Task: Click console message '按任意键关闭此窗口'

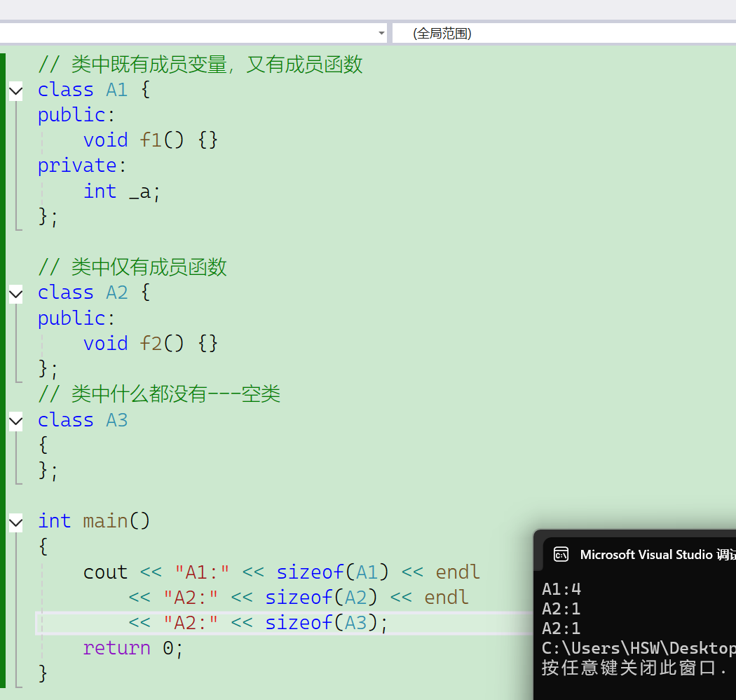Action: click(x=629, y=668)
